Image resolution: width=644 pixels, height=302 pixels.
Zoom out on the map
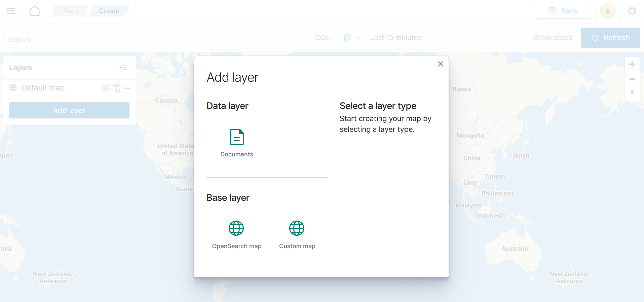(632, 79)
